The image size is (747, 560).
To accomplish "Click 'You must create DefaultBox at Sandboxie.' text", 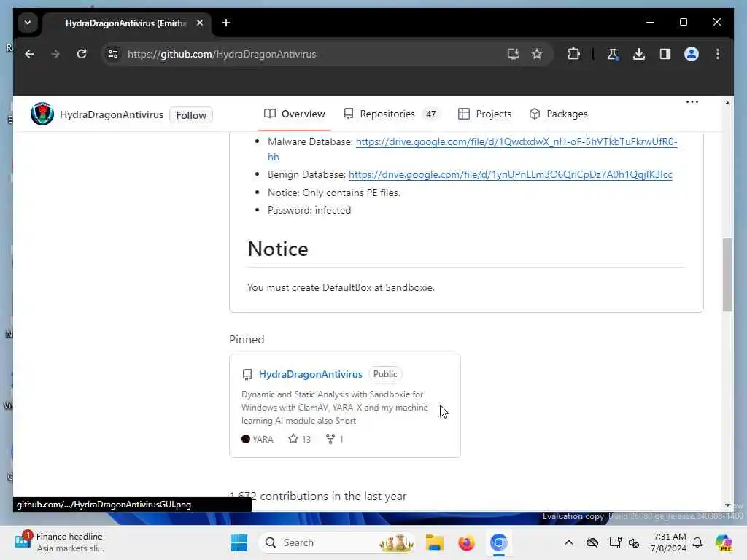I will [341, 287].
